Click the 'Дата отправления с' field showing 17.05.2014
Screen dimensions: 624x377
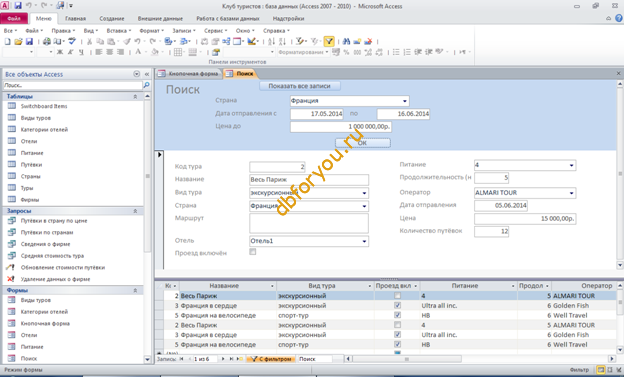coord(317,114)
